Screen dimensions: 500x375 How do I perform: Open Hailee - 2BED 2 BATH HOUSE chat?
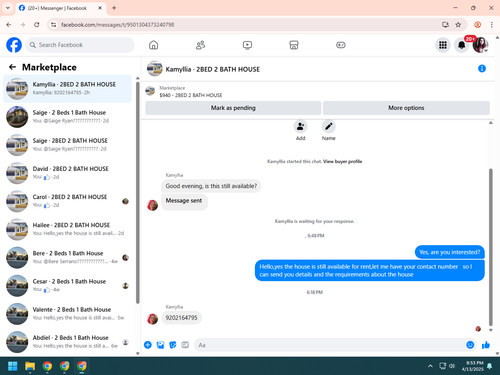67,229
